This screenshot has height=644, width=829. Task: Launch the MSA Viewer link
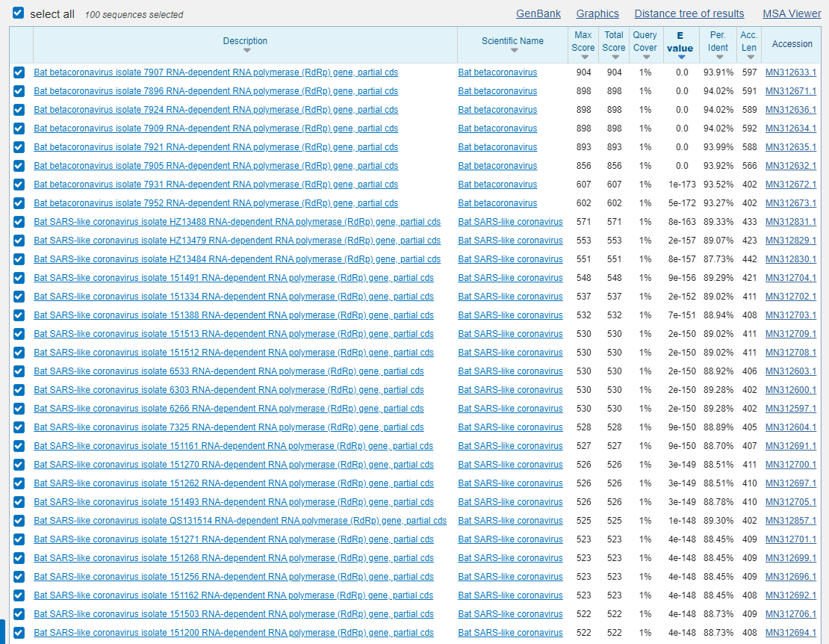(x=792, y=13)
